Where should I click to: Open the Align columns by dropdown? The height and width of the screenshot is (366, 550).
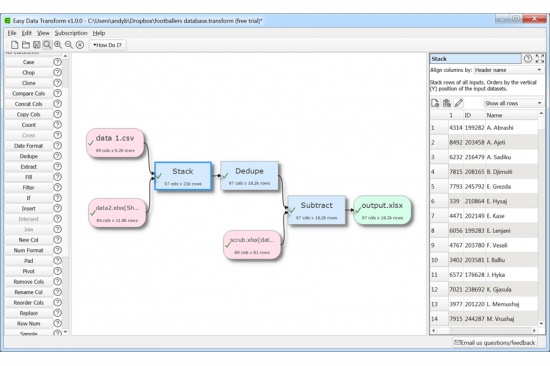pos(508,70)
